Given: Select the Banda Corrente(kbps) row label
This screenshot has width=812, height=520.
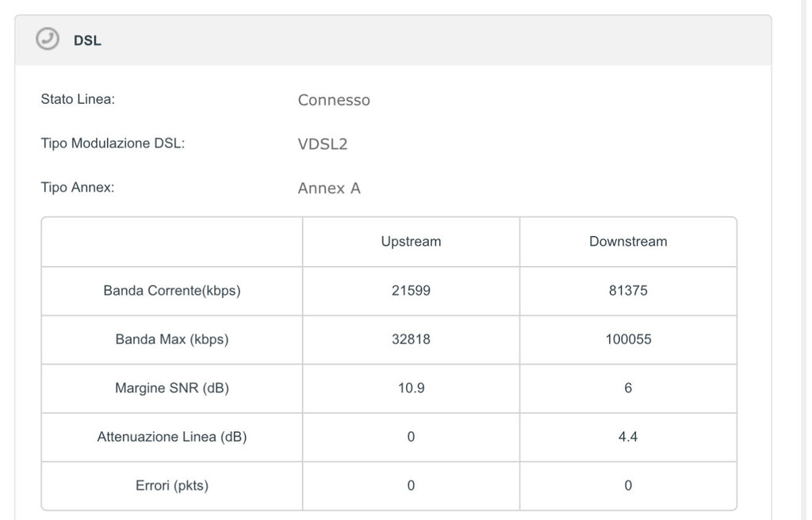Looking at the screenshot, I should 172,290.
